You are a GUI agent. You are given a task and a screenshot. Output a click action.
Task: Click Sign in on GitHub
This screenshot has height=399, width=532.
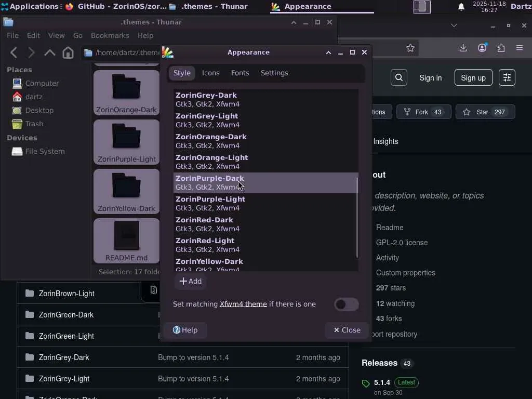pyautogui.click(x=431, y=78)
